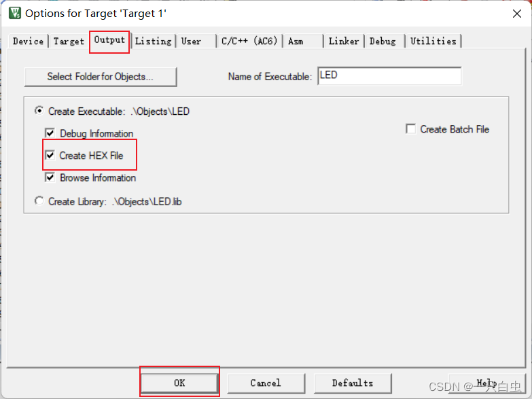Uncheck the Browse Information checkbox
The image size is (532, 399).
(50, 177)
